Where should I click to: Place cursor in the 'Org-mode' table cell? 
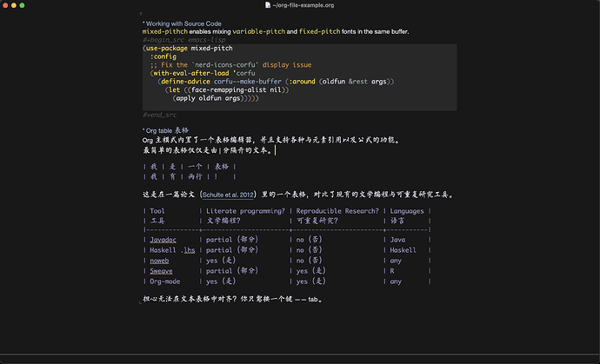pos(165,281)
